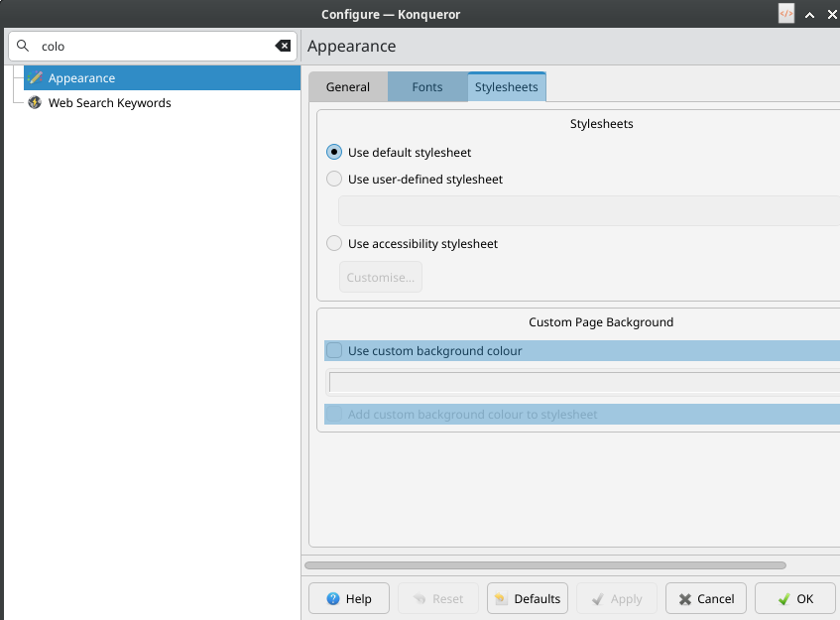840x620 pixels.
Task: Open Help via the question mark button
Action: [x=348, y=599]
